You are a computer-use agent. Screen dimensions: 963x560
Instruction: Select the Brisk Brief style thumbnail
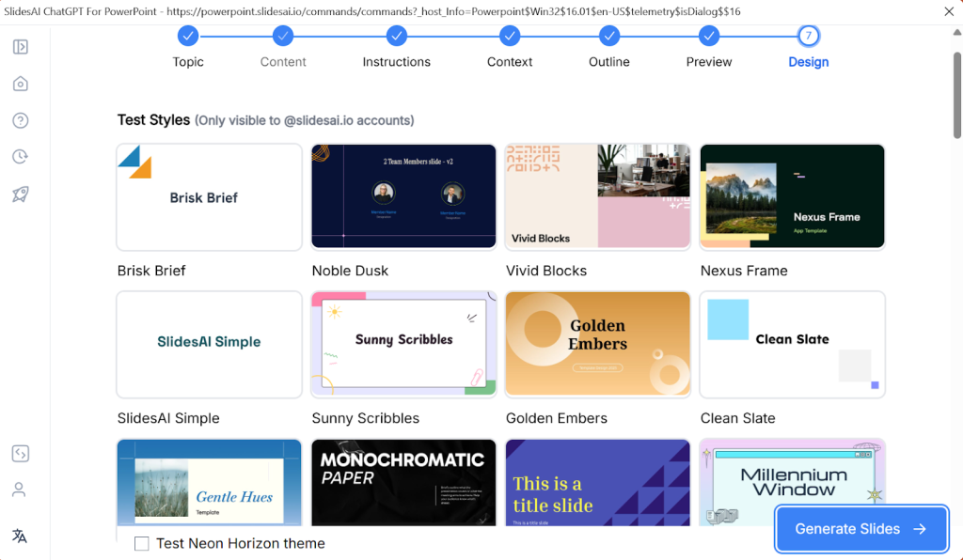pos(209,196)
